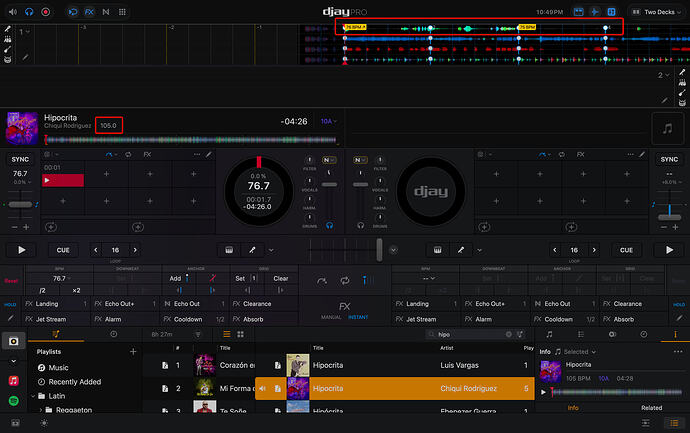Screen dimensions: 690x433
Task: Open Spotify library source
Action: 14,400
